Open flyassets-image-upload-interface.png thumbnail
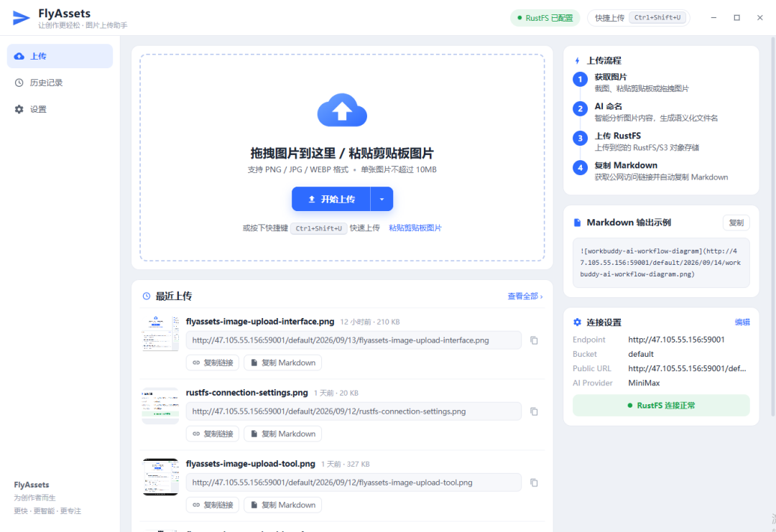Viewport: 776px width, 532px height. 160,333
